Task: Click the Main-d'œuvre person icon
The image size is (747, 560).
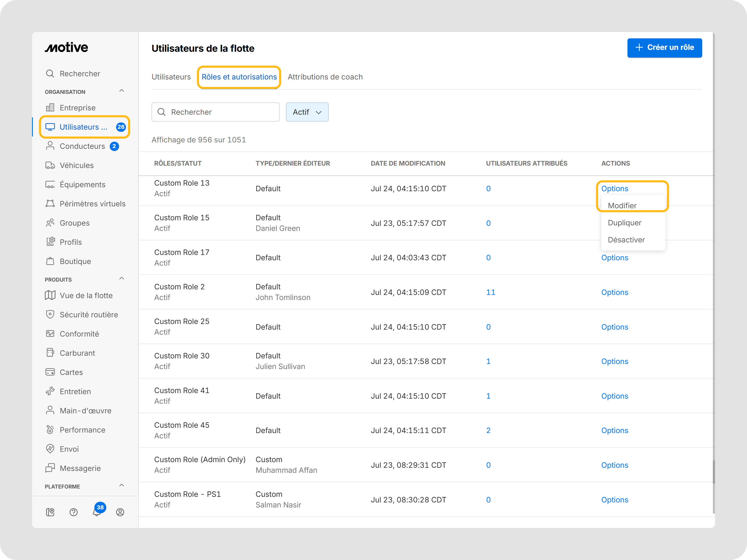Action: tap(50, 410)
